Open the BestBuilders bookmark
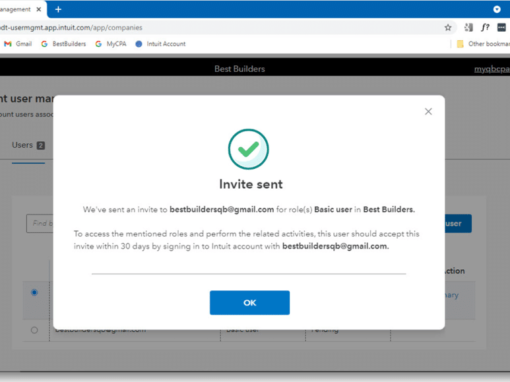 (63, 44)
